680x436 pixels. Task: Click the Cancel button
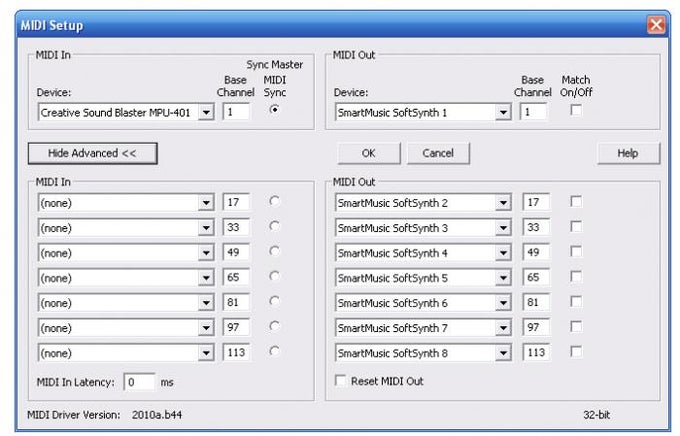tap(438, 153)
